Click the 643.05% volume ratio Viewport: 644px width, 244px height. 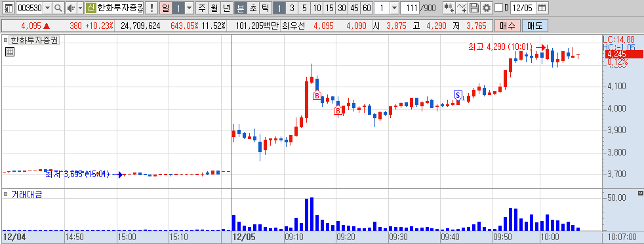184,26
